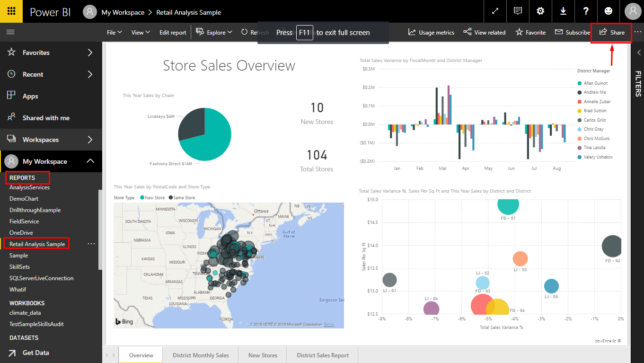The width and height of the screenshot is (644, 363).
Task: Open the Whatif report
Action: (18, 290)
